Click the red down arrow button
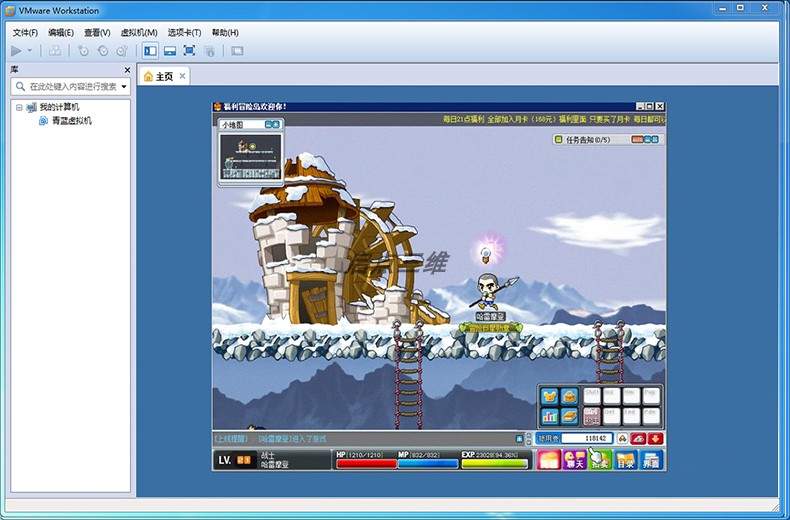Image resolution: width=790 pixels, height=520 pixels. pyautogui.click(x=655, y=438)
